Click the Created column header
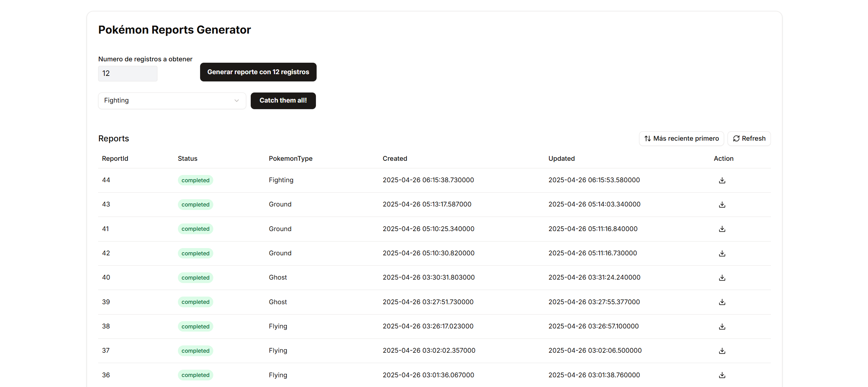Screen dimensions: 868x387 click(395, 159)
